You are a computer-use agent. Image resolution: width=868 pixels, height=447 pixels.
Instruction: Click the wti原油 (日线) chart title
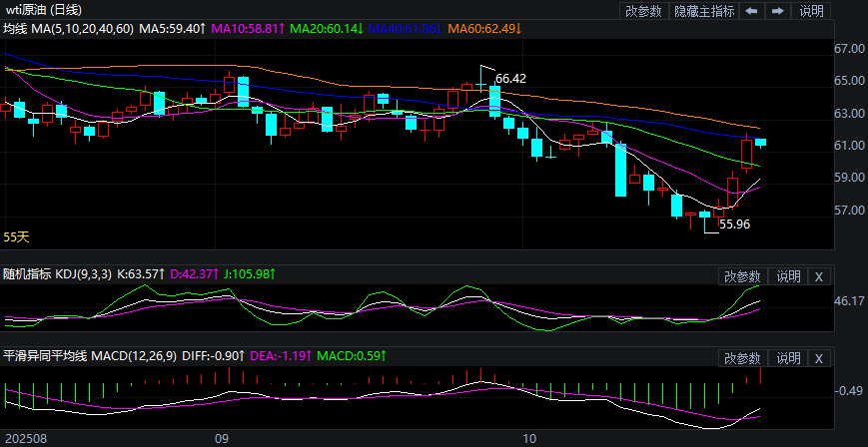pyautogui.click(x=44, y=10)
